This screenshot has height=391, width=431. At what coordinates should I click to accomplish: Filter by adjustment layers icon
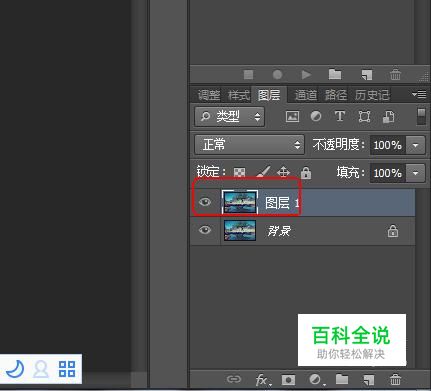point(316,116)
